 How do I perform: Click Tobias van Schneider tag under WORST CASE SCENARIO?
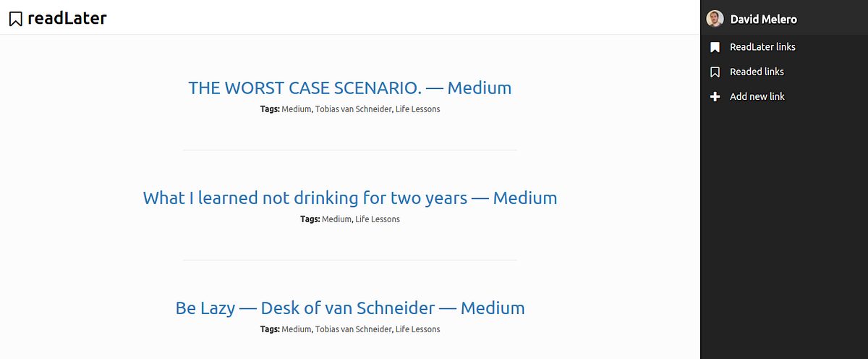click(353, 109)
